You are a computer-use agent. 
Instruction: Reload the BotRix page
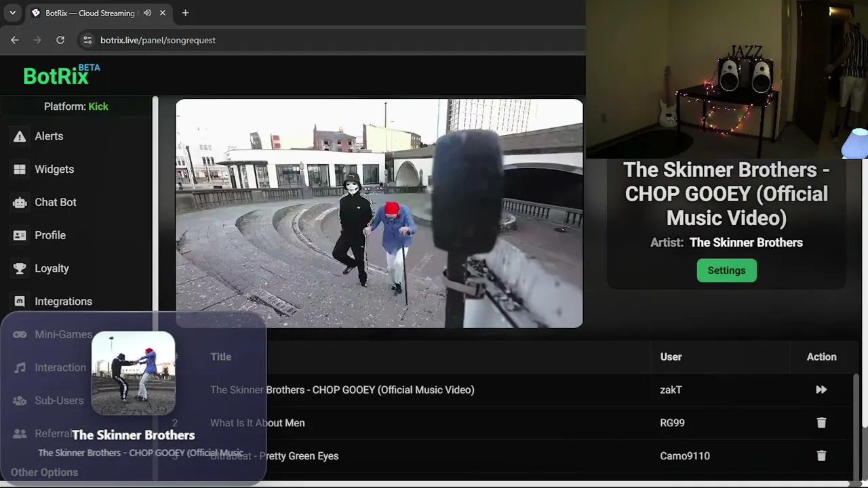point(60,40)
